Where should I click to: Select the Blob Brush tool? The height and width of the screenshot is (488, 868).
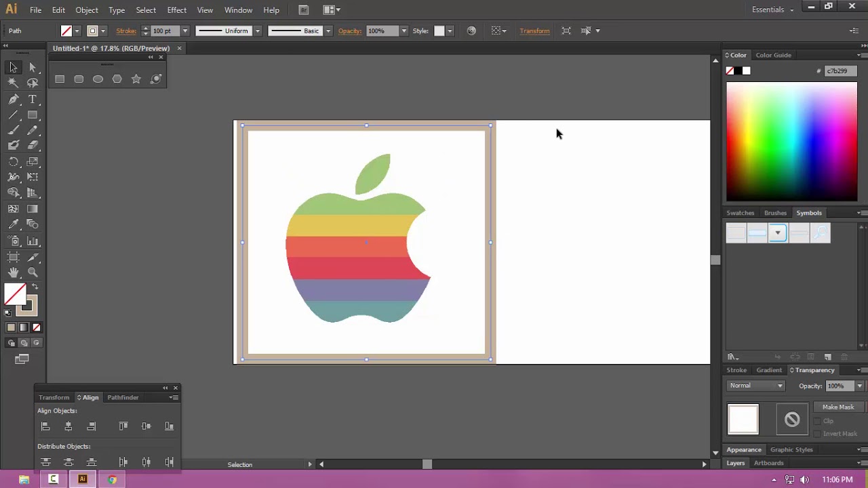(13, 145)
